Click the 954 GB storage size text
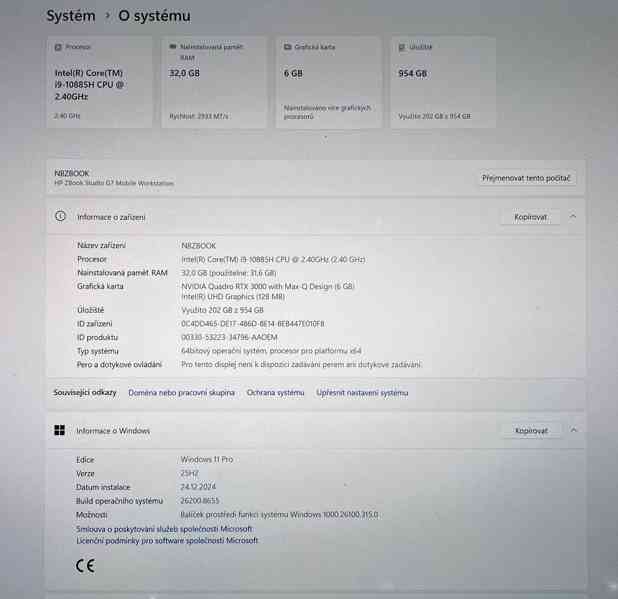 point(413,74)
